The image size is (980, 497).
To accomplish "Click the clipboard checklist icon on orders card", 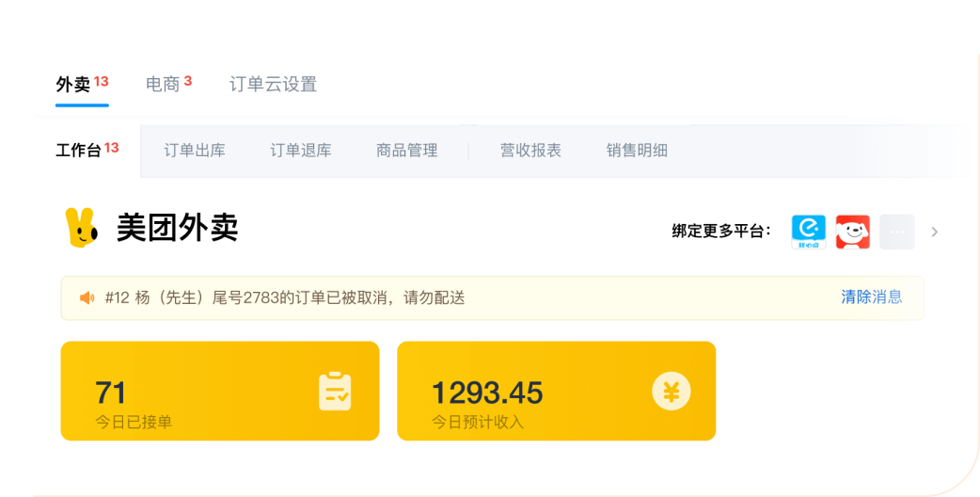I will [335, 392].
